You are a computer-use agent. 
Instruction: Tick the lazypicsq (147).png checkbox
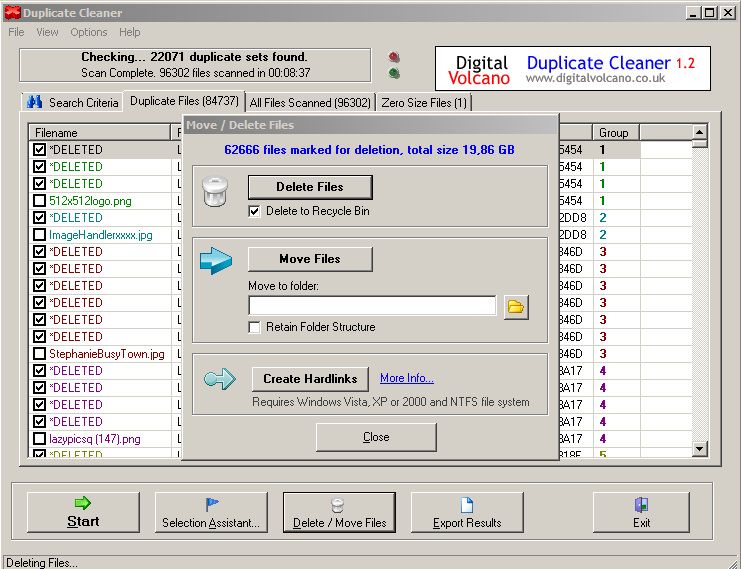coord(39,439)
